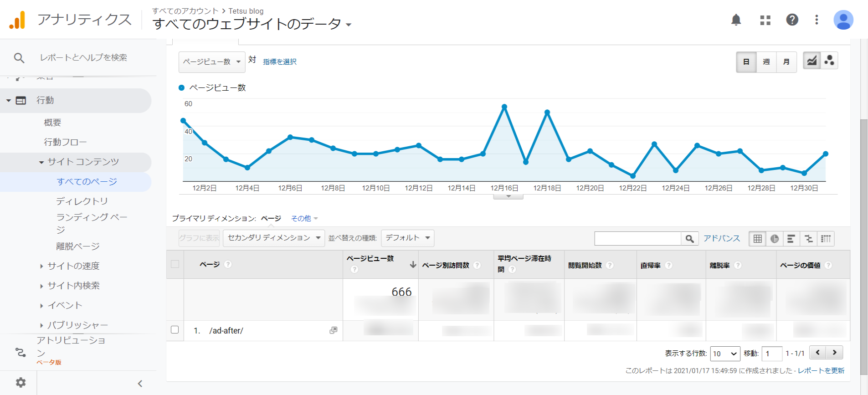This screenshot has width=868, height=395.
Task: Switch to motion chart icon
Action: pyautogui.click(x=829, y=61)
